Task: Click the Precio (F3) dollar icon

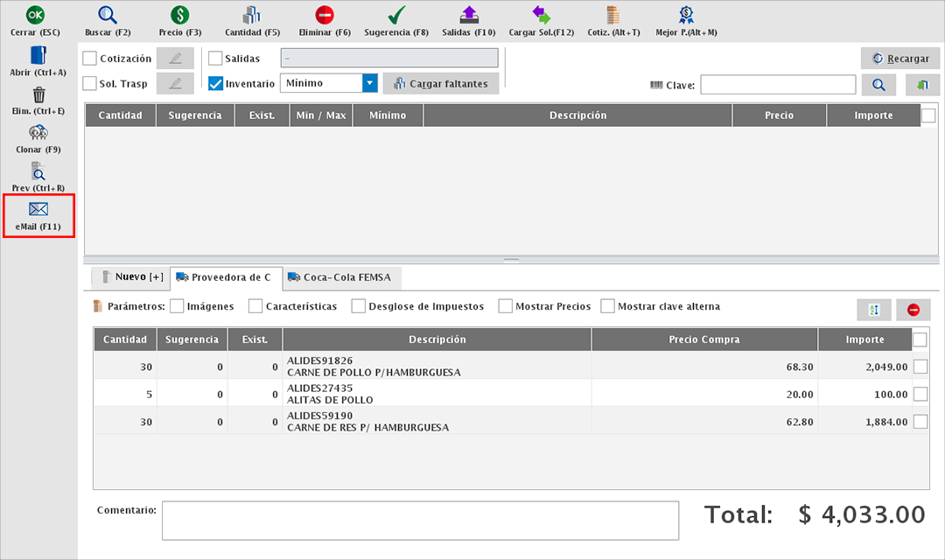Action: 180,15
